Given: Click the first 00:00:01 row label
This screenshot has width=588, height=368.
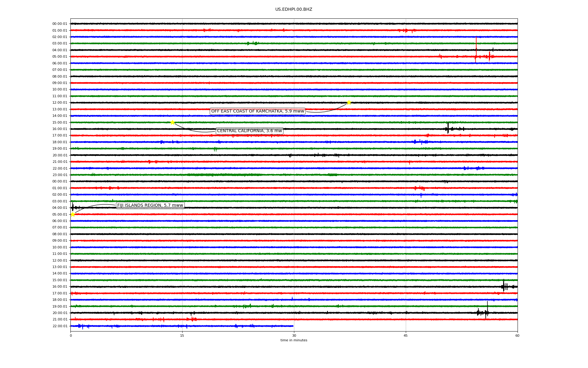Looking at the screenshot, I should (x=60, y=24).
